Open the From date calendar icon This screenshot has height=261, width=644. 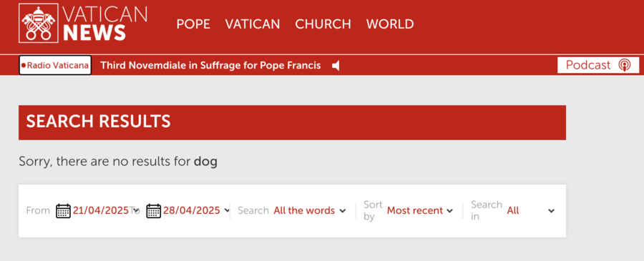coord(63,210)
